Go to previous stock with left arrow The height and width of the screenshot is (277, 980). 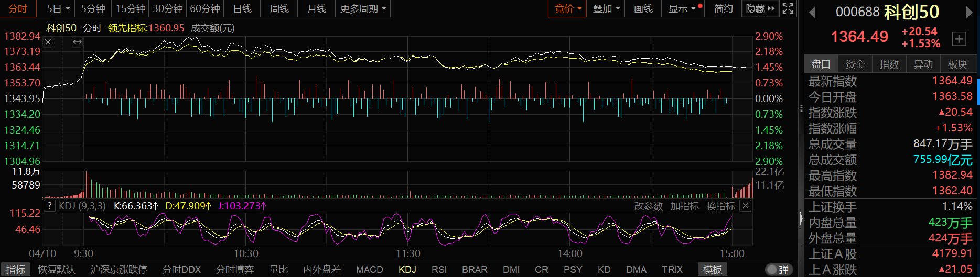coord(812,12)
